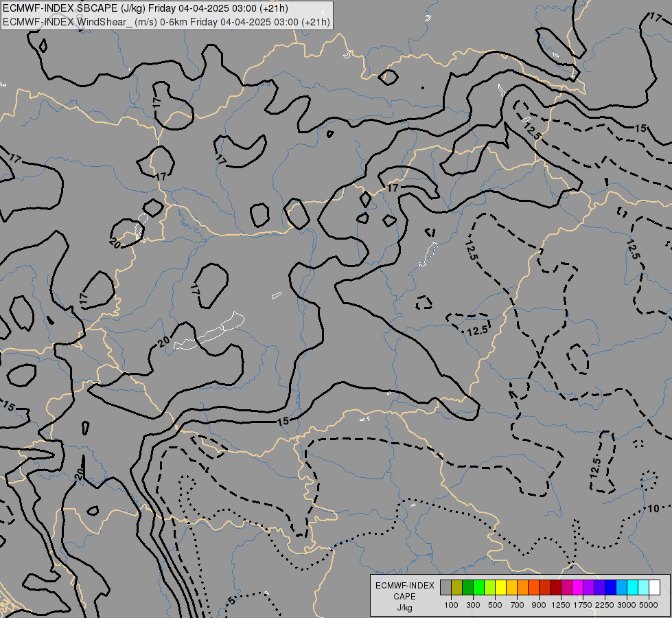
Task: Click the legend value 3000
Action: pyautogui.click(x=627, y=605)
